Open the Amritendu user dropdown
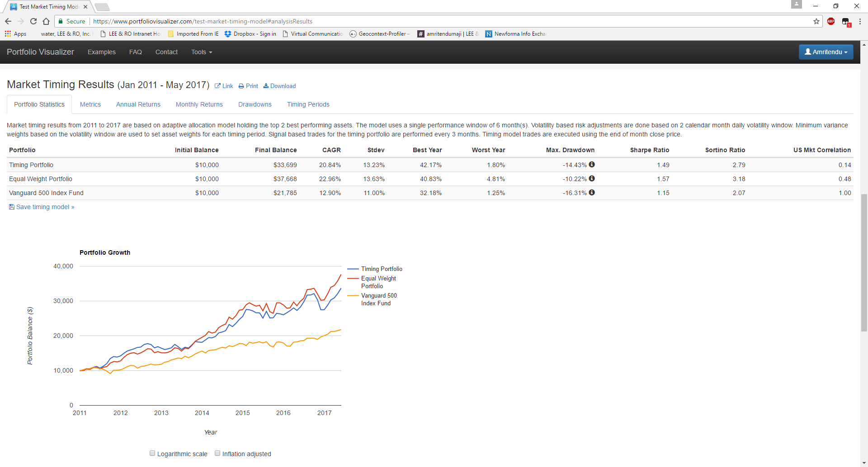This screenshot has height=467, width=868. coord(826,52)
